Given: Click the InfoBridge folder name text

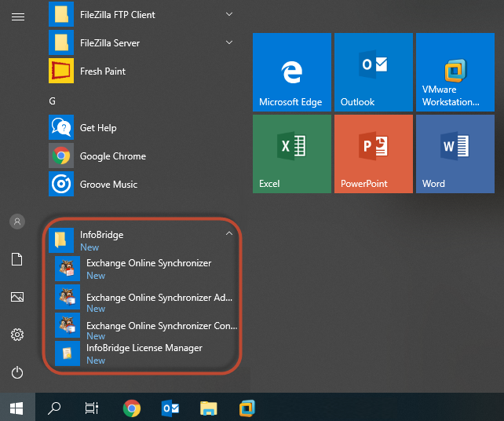Looking at the screenshot, I should tap(101, 235).
